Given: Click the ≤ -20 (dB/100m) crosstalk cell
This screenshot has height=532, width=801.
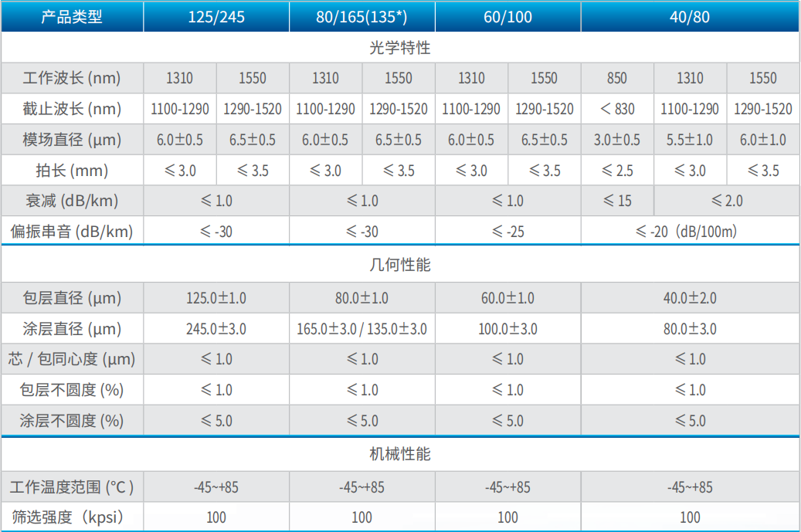Looking at the screenshot, I should coord(690,232).
